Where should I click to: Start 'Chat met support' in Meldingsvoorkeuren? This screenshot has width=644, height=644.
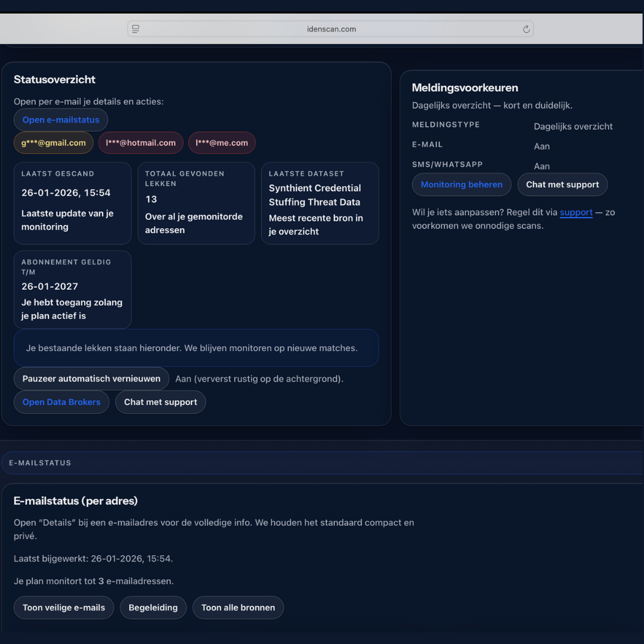pos(562,184)
